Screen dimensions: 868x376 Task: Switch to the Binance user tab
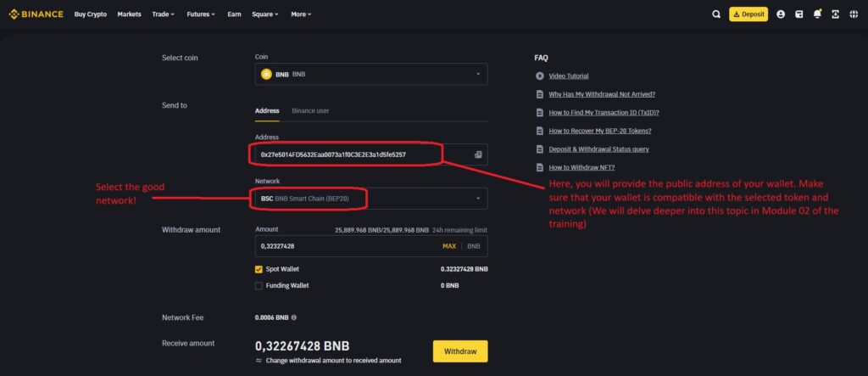pos(310,111)
